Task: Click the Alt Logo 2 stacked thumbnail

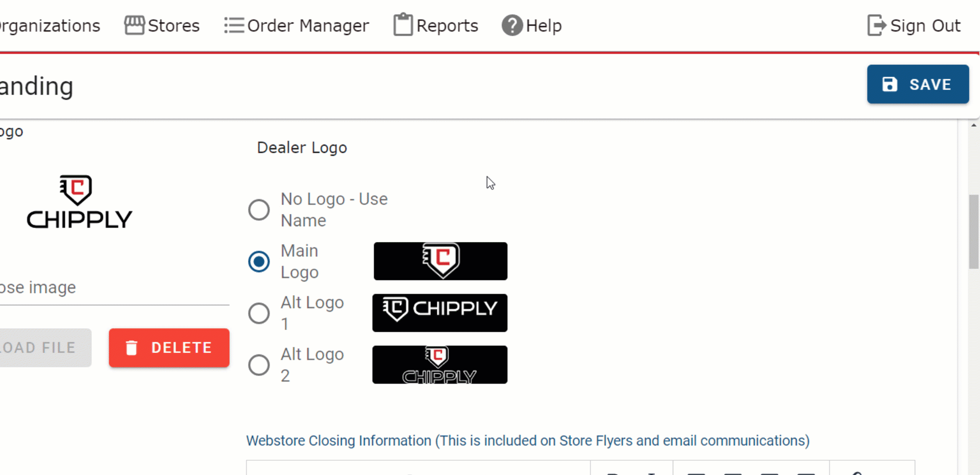Action: [x=440, y=365]
